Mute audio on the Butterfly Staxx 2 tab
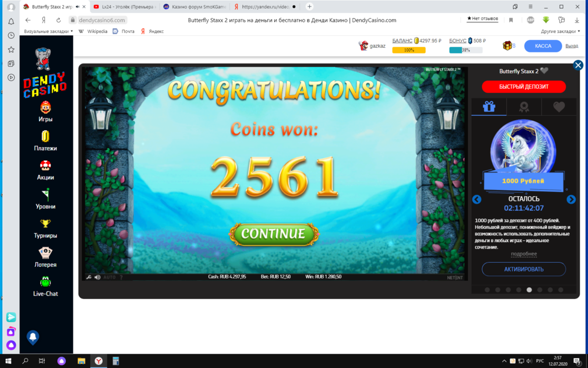Image resolution: width=588 pixels, height=368 pixels. pyautogui.click(x=77, y=6)
